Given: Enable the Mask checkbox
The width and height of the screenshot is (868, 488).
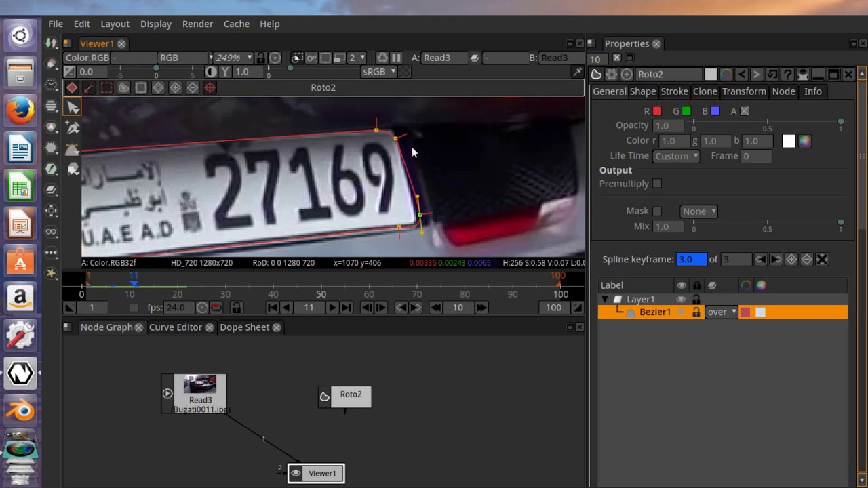Looking at the screenshot, I should coord(656,211).
